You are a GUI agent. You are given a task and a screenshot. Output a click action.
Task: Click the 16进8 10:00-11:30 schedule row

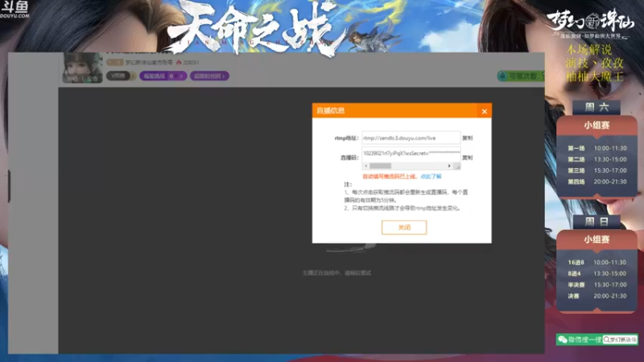pos(597,262)
